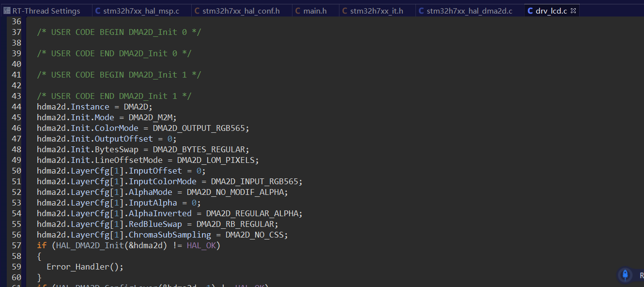Click line number 44 in the gutter
The image size is (644, 287).
pyautogui.click(x=16, y=107)
